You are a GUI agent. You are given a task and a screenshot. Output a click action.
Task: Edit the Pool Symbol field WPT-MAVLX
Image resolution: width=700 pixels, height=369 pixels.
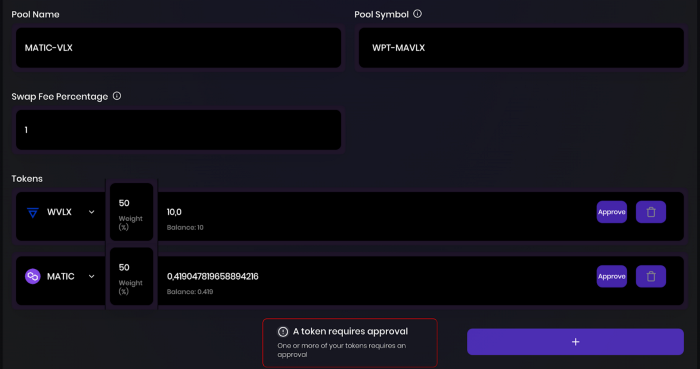pyautogui.click(x=521, y=48)
